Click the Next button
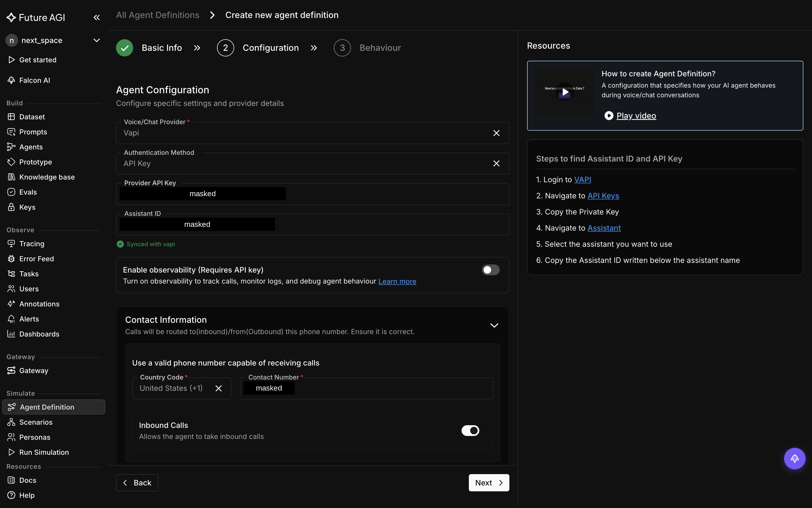This screenshot has width=812, height=508. (489, 483)
